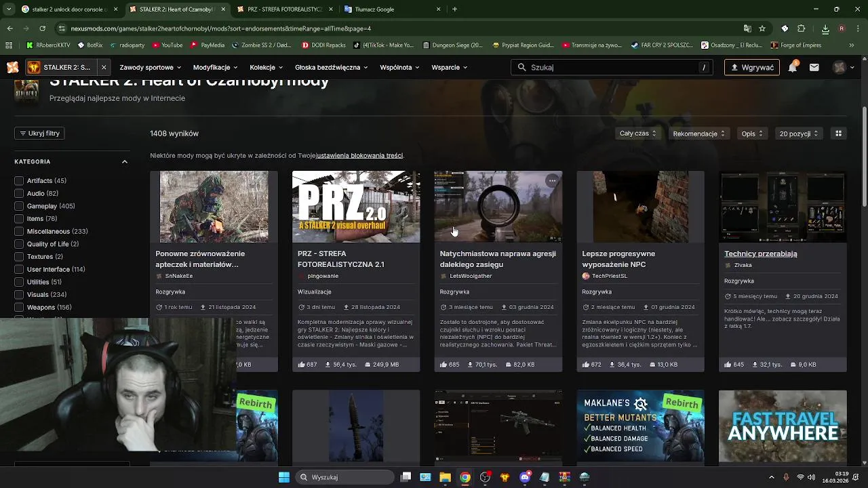This screenshot has height=488, width=868.
Task: Check the Items category filter
Action: click(19, 219)
